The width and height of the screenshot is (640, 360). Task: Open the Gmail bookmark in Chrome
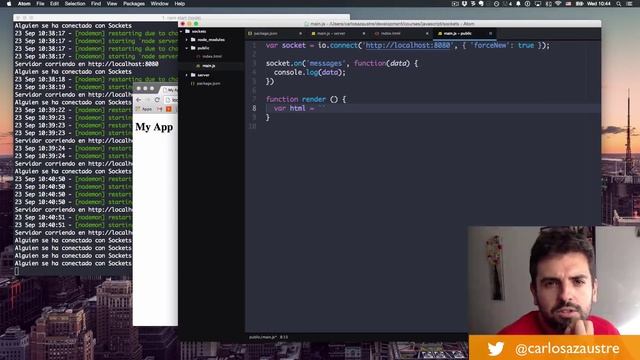pyautogui.click(x=160, y=109)
